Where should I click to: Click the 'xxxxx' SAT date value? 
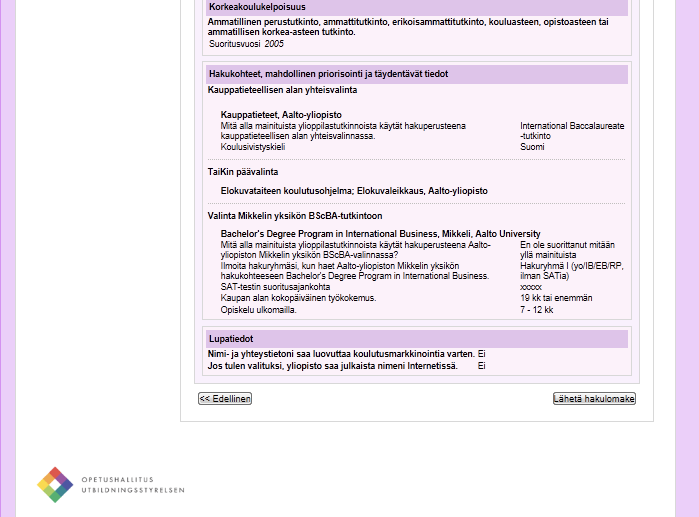[531, 287]
